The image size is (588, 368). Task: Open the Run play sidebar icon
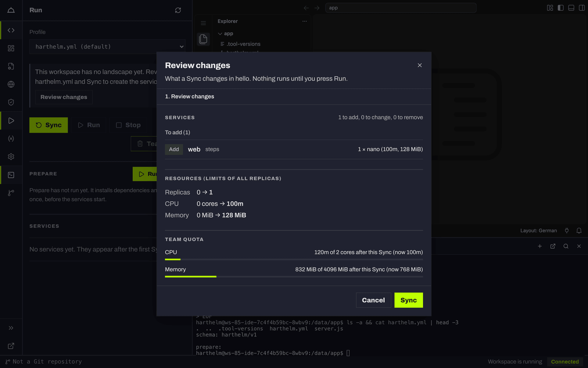[11, 120]
